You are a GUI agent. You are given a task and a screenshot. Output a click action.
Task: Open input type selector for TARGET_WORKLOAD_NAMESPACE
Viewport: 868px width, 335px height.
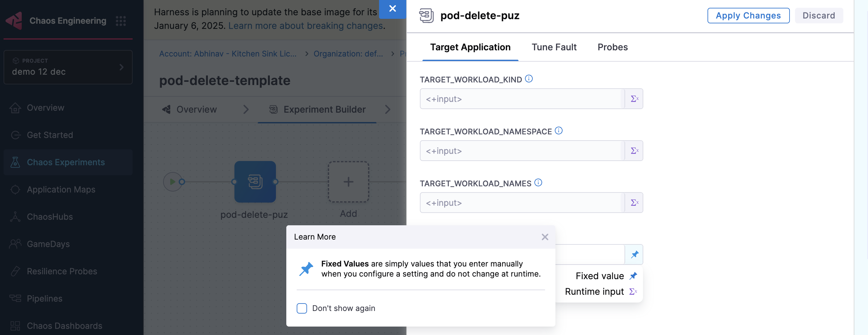[x=634, y=151]
